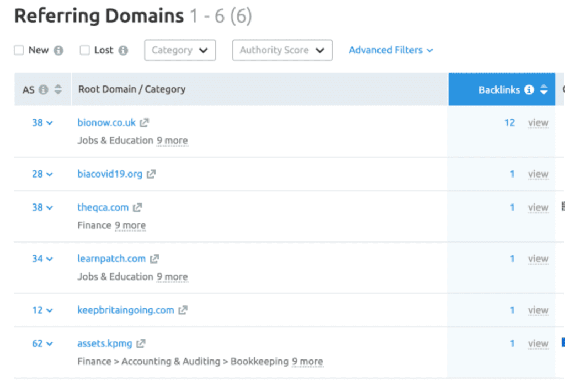This screenshot has width=565, height=392.
Task: Open bionow.co.uk external link icon
Action: (x=144, y=123)
